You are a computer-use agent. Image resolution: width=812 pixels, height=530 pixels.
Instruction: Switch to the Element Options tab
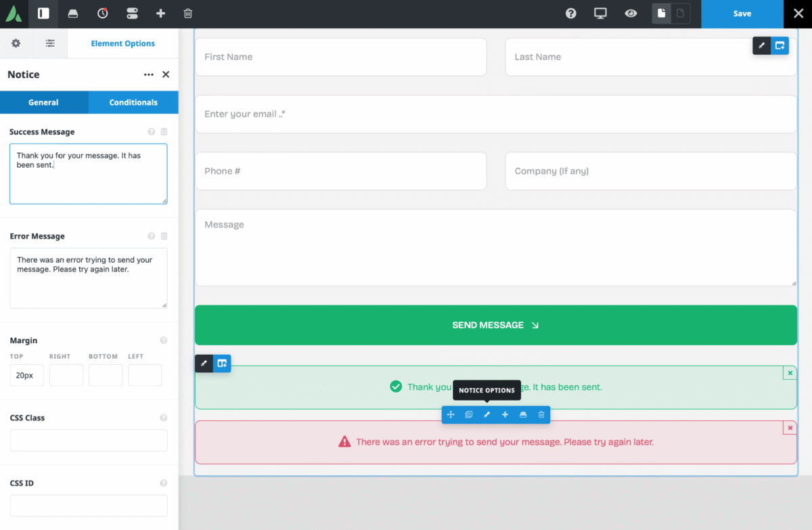pyautogui.click(x=122, y=43)
